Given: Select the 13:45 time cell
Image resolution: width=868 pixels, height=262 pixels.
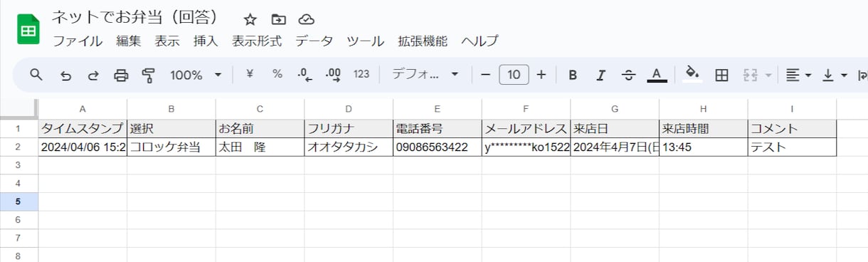Looking at the screenshot, I should click(x=704, y=147).
